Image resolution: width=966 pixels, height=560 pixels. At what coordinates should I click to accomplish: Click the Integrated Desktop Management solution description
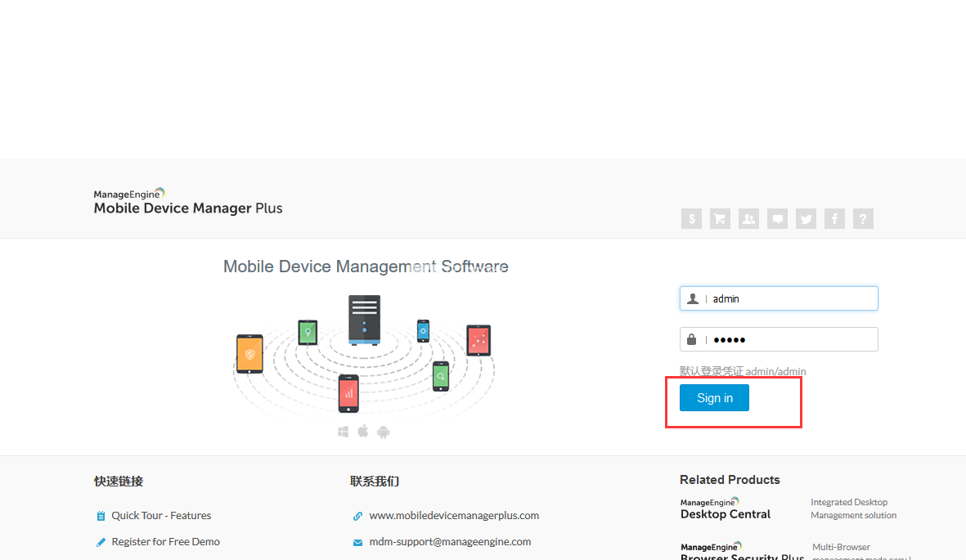pos(854,508)
